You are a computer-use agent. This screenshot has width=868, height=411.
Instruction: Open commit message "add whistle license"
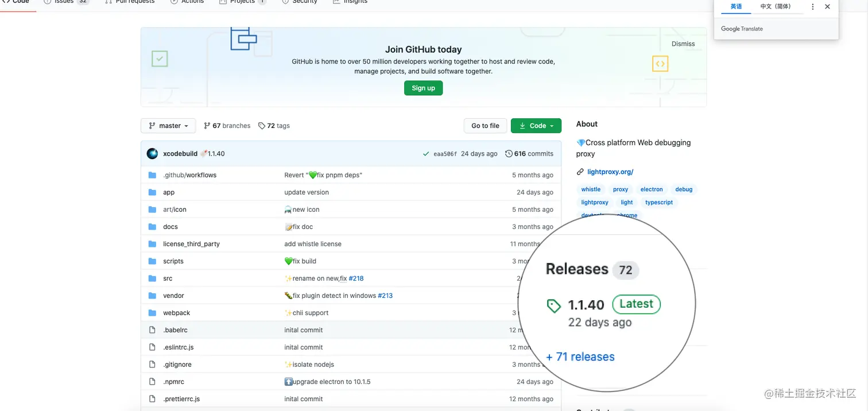[x=313, y=244]
